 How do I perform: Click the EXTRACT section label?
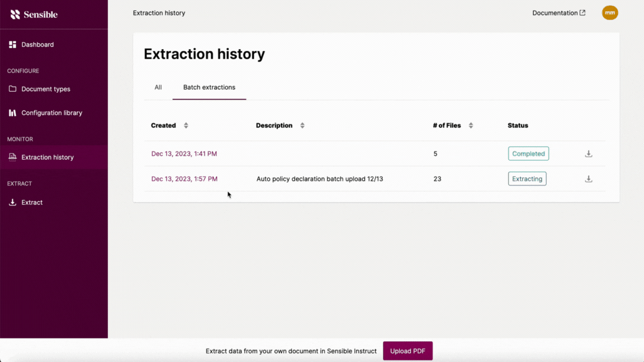click(x=20, y=183)
